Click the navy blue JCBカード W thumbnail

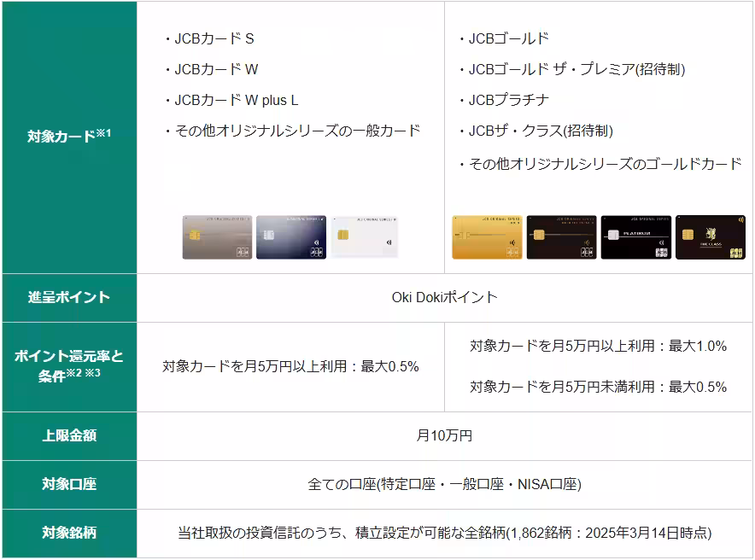[x=291, y=236]
